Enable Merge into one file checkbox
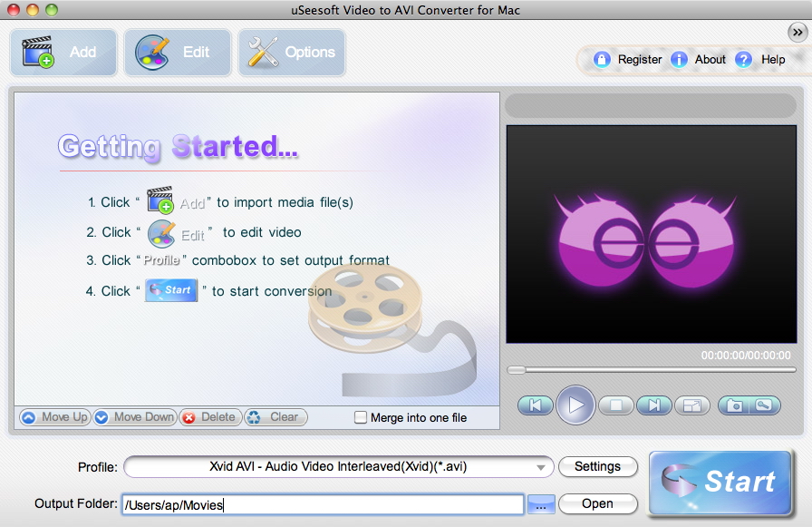 point(361,417)
